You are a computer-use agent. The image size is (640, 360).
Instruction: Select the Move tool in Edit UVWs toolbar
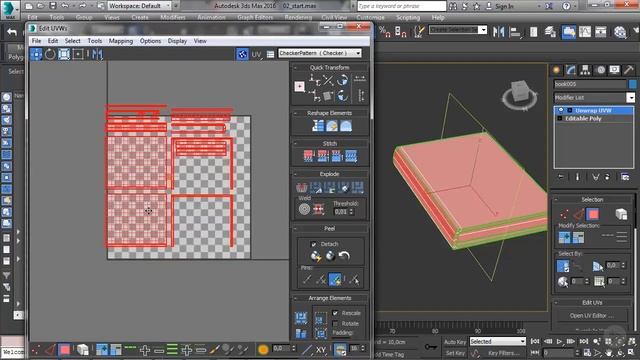(x=36, y=54)
